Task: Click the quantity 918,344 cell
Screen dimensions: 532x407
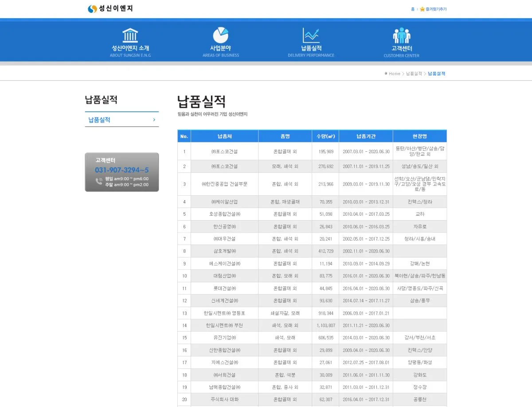Action: click(x=326, y=313)
